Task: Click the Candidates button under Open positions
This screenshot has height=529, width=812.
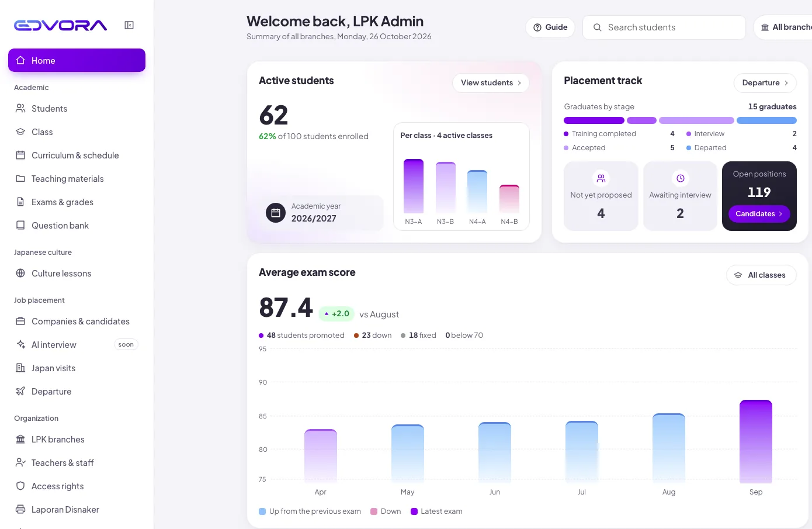Action: (x=759, y=214)
